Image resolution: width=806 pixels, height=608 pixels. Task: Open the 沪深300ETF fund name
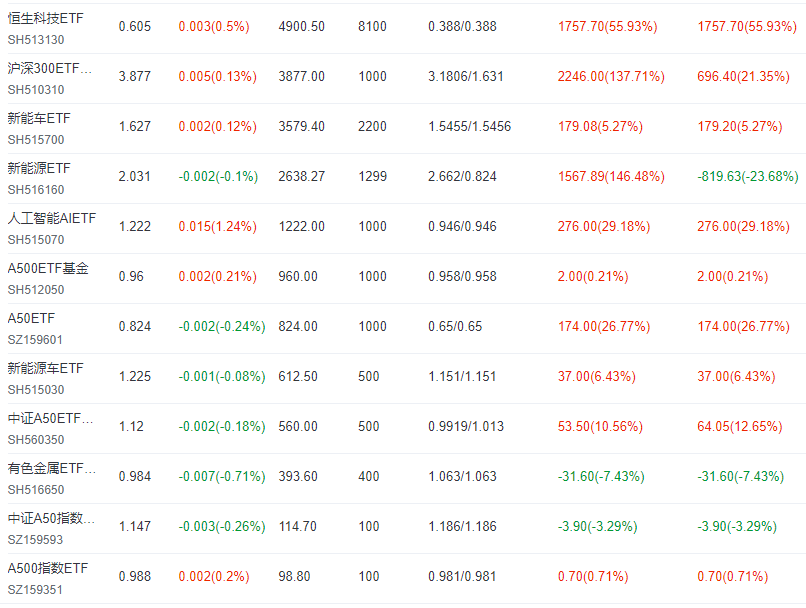[50, 68]
